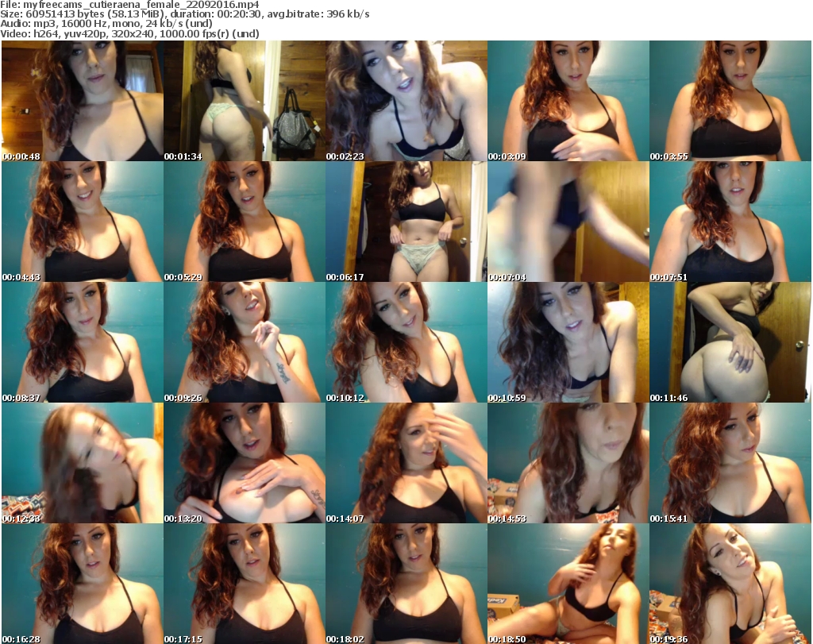Click the frame labeled 00:03:09
The width and height of the screenshot is (813, 644).
click(568, 101)
